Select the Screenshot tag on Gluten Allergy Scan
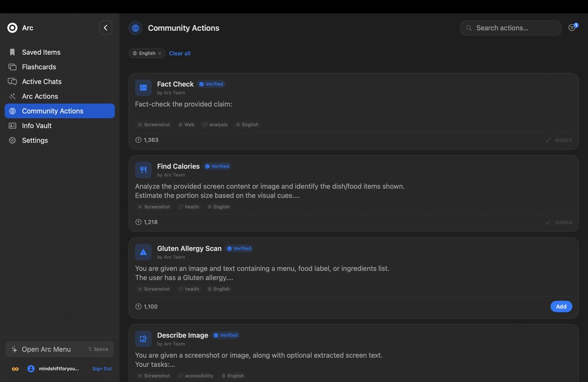Screen dimensions: 588x382 tap(153, 289)
